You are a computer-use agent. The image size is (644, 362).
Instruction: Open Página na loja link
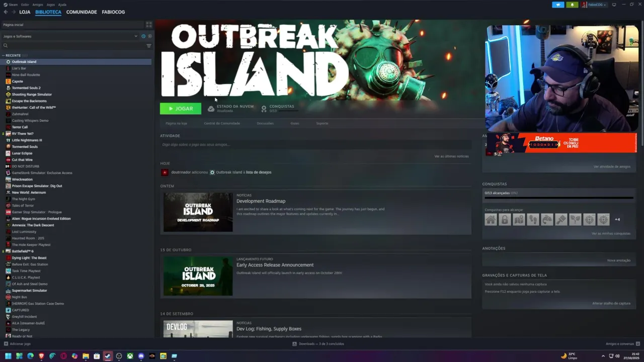pos(176,123)
